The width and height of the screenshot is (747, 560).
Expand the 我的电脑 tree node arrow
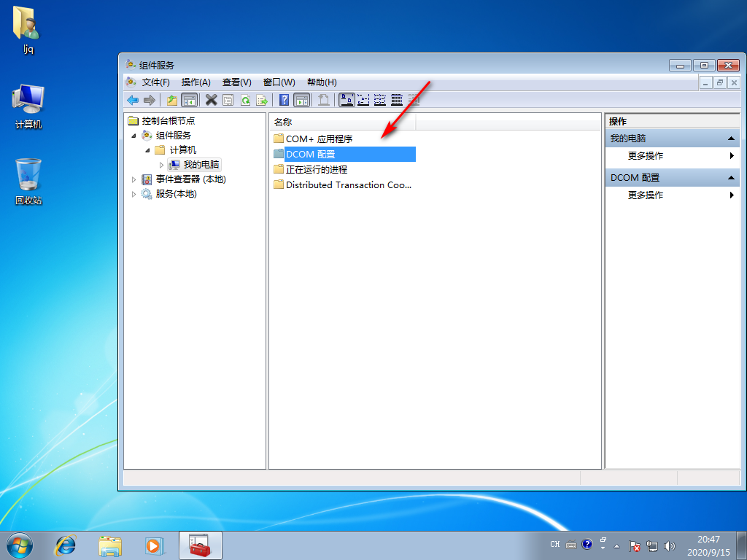[162, 165]
